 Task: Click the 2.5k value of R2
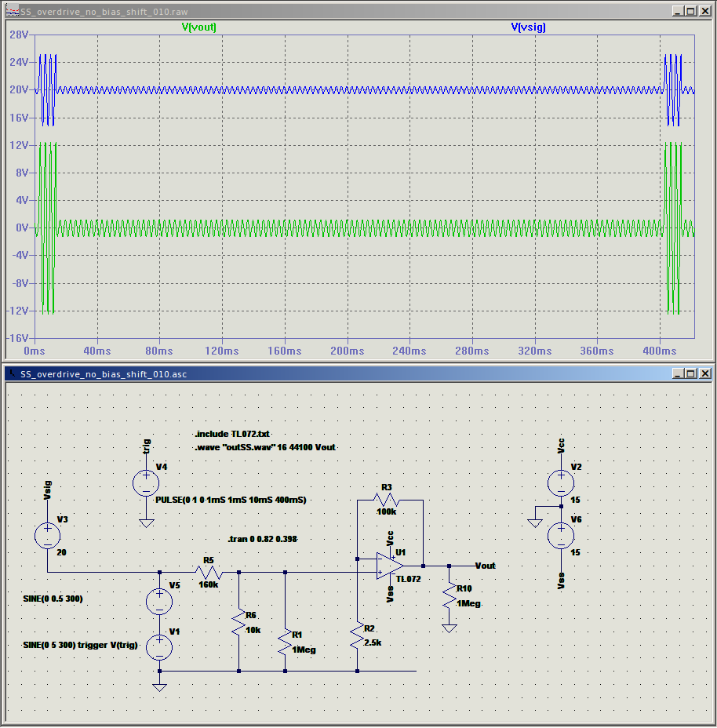point(373,642)
